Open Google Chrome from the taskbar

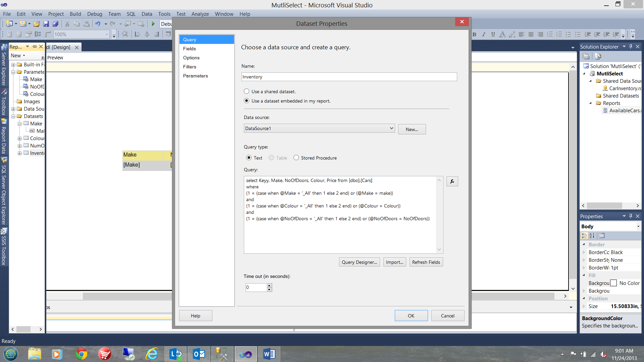point(81,354)
